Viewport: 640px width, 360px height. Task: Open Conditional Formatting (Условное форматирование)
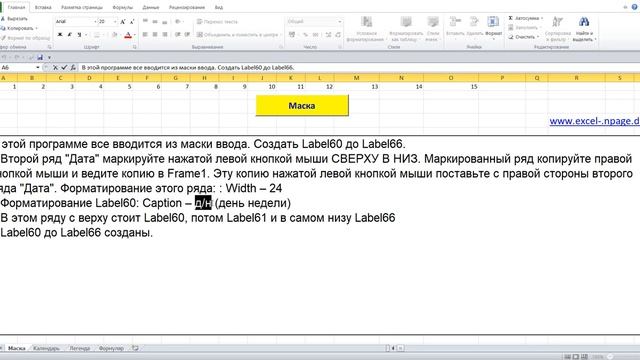click(366, 29)
